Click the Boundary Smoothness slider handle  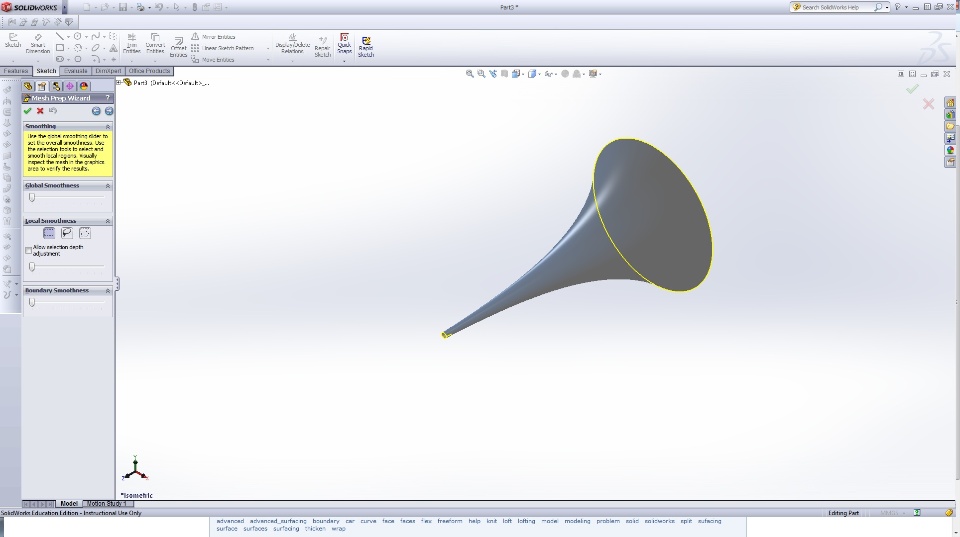tap(32, 302)
